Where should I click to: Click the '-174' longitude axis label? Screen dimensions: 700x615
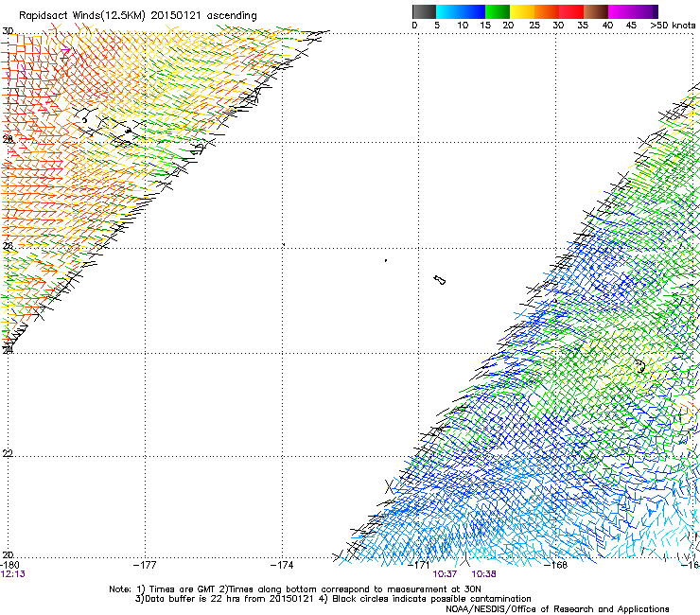click(x=282, y=565)
